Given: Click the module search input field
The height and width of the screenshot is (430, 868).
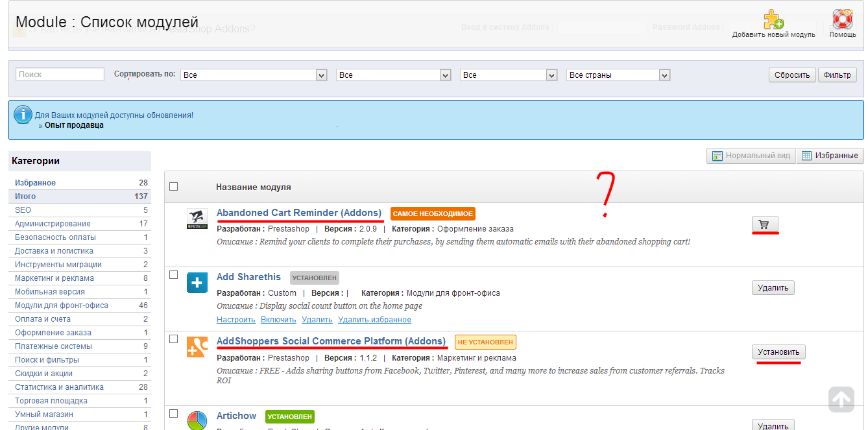Looking at the screenshot, I should coord(60,75).
